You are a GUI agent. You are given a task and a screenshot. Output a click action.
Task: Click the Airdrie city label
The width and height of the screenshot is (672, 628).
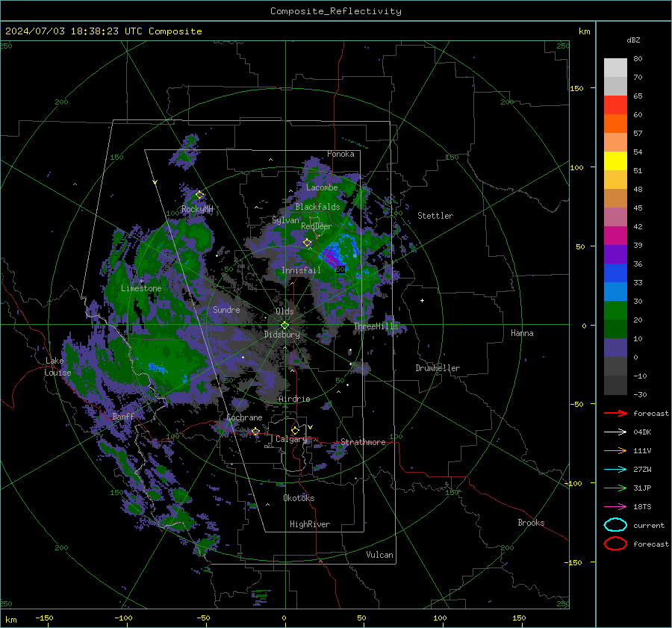tap(294, 399)
